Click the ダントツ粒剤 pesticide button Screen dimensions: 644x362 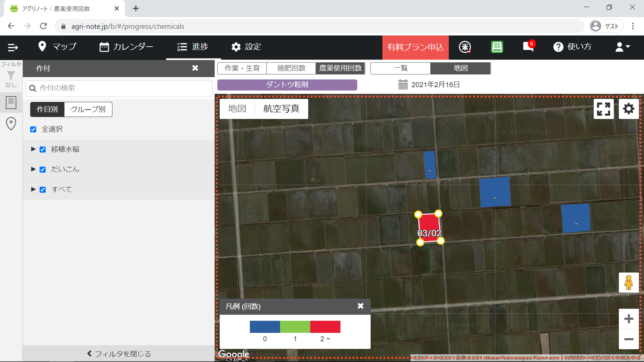[x=287, y=85]
